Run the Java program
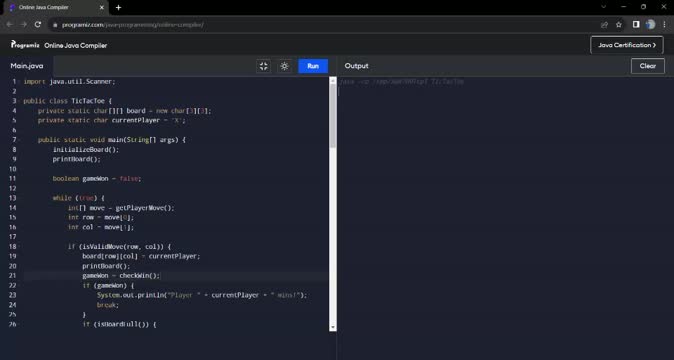 [x=313, y=66]
